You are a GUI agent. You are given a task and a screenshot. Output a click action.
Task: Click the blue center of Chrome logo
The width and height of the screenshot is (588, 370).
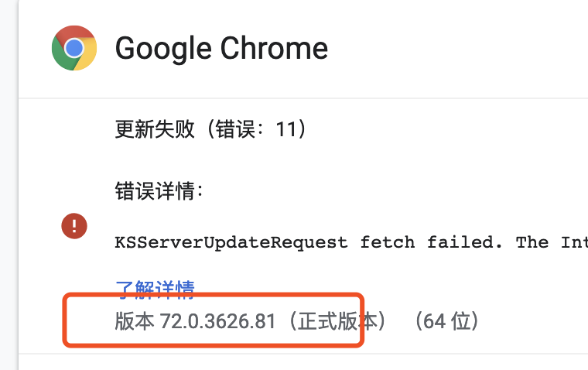[x=73, y=48]
